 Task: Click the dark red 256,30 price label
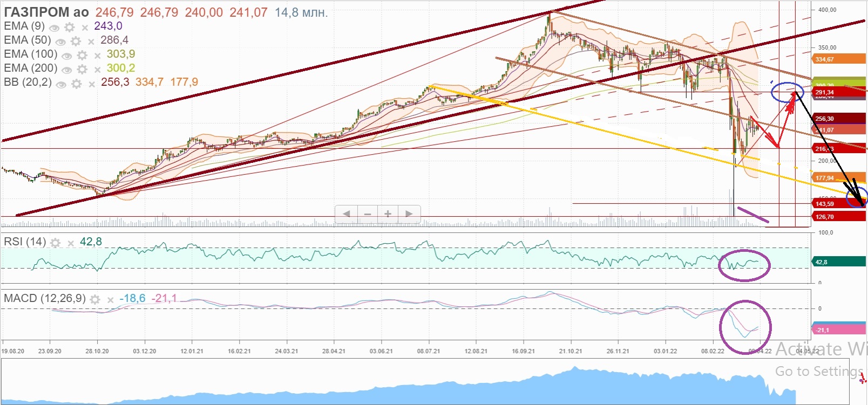pos(838,119)
